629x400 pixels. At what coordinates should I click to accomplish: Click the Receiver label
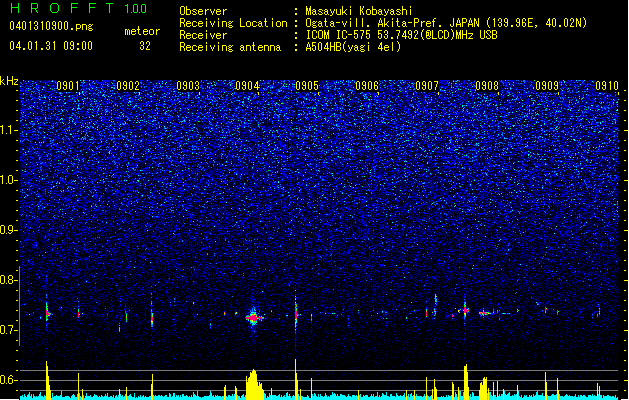(203, 35)
